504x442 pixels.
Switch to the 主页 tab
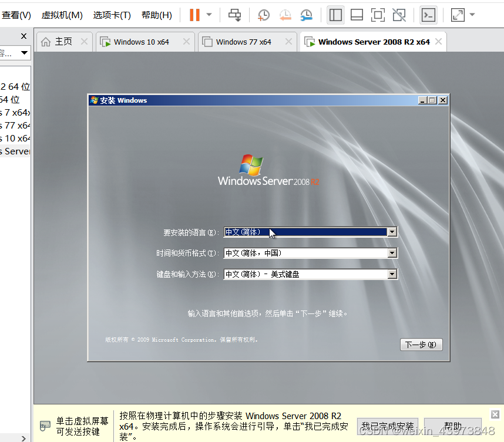point(63,42)
